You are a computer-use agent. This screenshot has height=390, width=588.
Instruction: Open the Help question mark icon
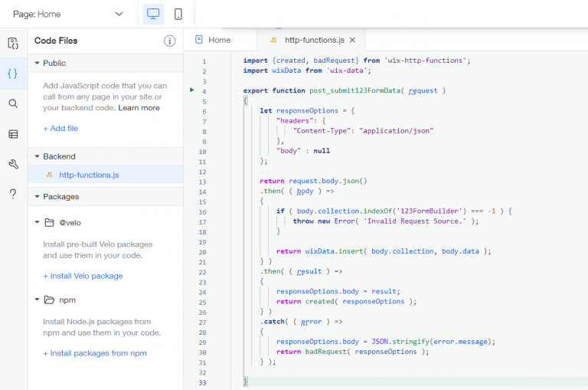point(13,194)
